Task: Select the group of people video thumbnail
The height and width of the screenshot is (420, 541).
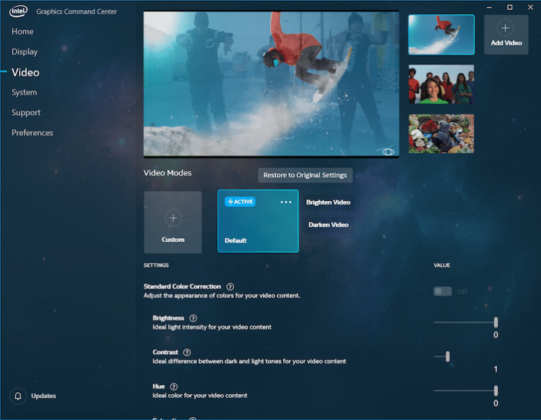Action: tap(441, 84)
